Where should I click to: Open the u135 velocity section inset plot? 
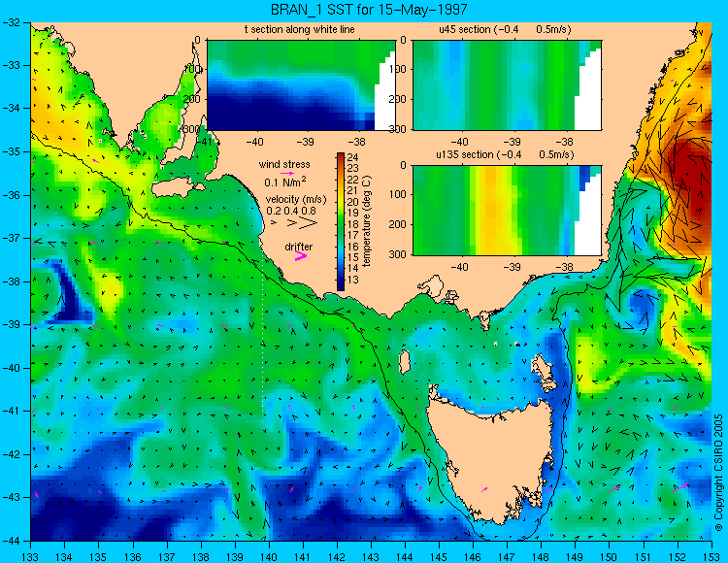tap(507, 211)
